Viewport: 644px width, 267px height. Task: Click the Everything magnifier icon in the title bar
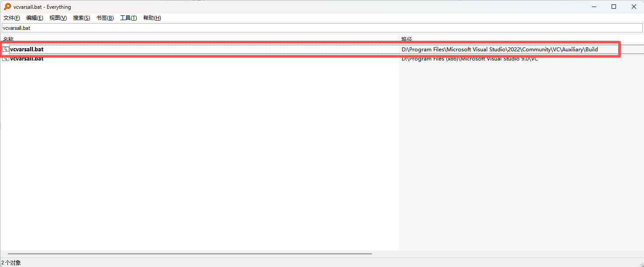pyautogui.click(x=7, y=7)
